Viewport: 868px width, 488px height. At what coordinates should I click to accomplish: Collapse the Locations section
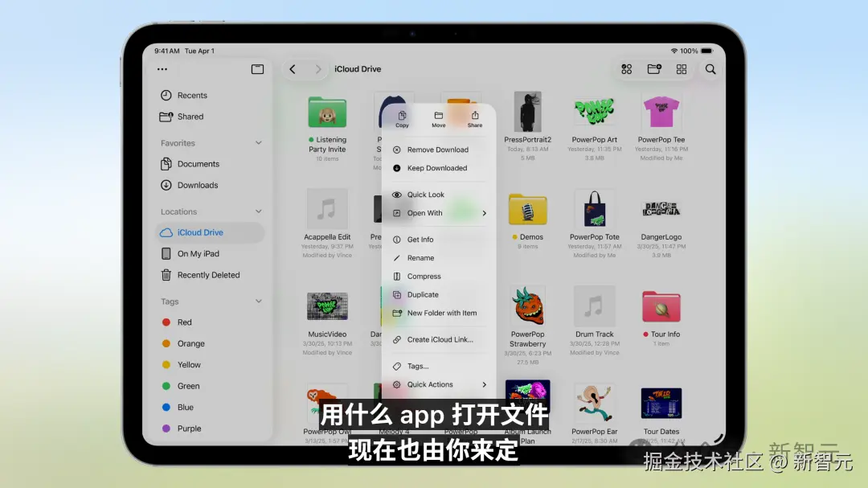point(259,211)
